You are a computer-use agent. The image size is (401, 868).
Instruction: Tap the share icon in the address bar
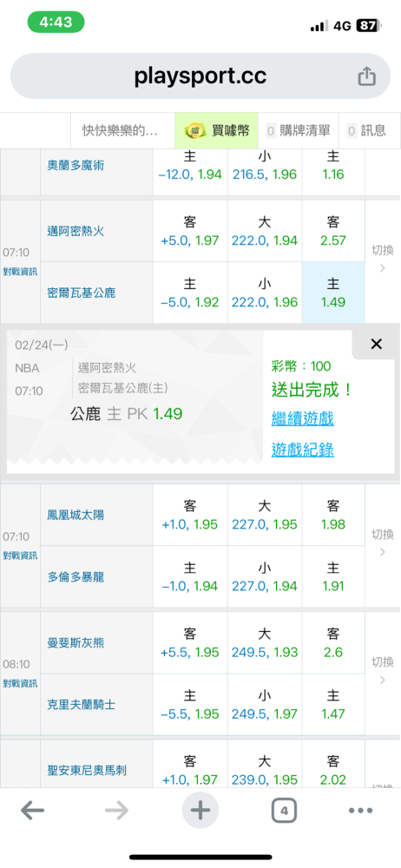pos(366,76)
